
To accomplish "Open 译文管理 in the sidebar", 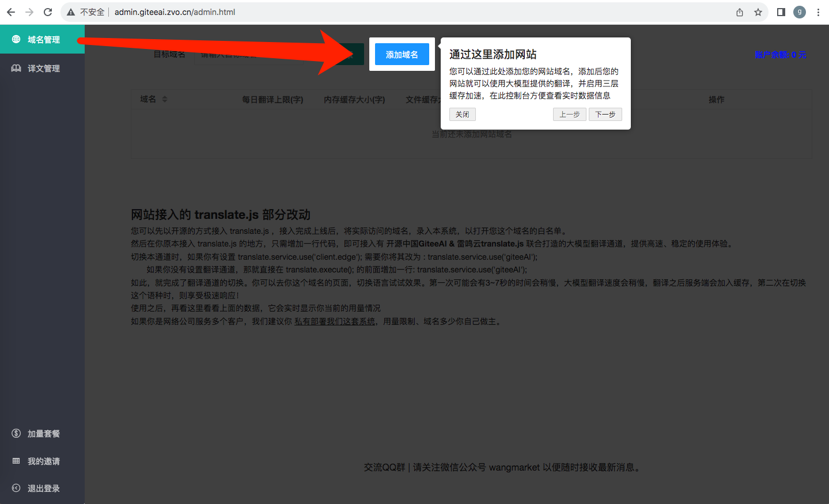I will [42, 68].
